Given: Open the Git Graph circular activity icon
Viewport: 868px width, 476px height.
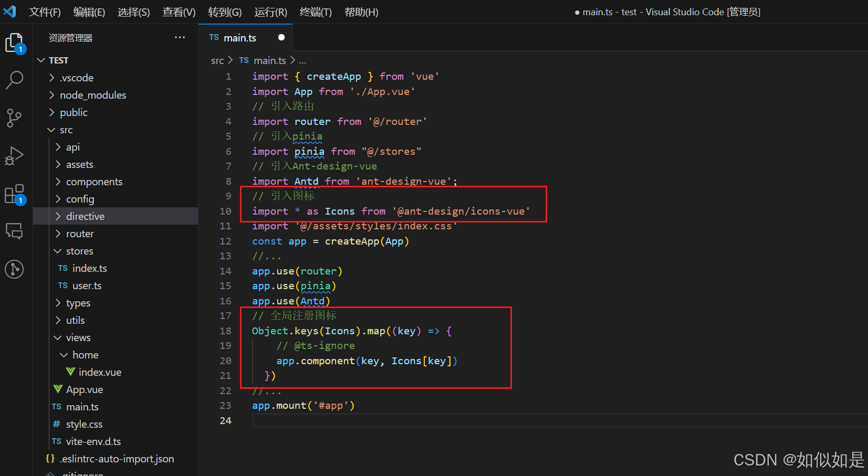Looking at the screenshot, I should click(14, 269).
